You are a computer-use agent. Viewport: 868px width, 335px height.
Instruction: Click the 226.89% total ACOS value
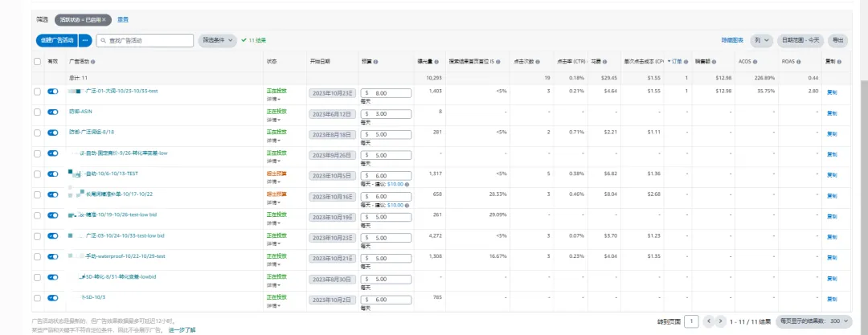pos(764,78)
